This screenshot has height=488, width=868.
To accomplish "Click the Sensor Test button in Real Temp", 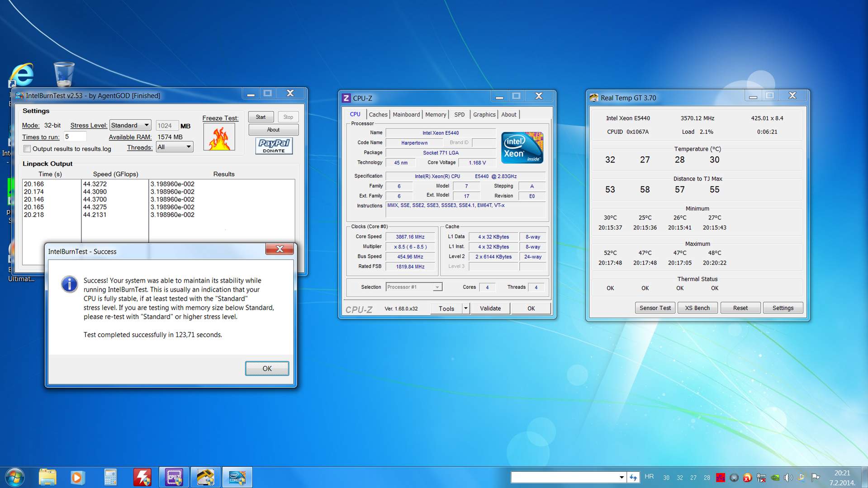I will 655,308.
